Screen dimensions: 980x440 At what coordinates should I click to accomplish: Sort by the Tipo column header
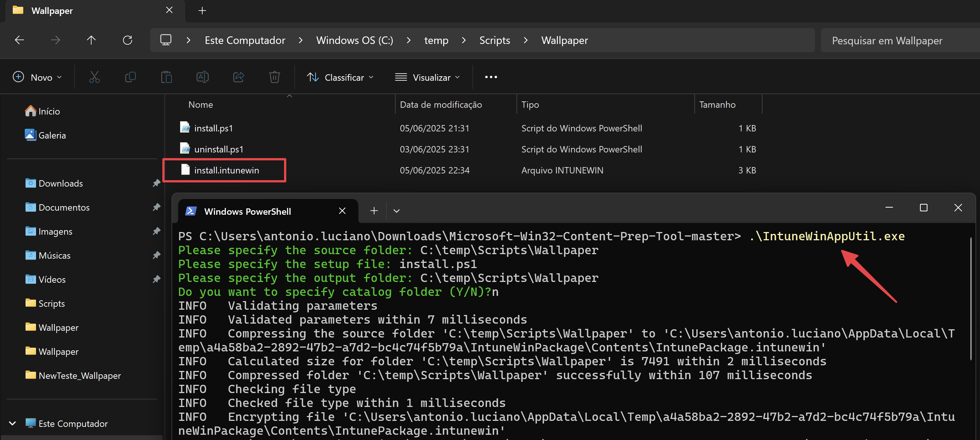click(x=530, y=105)
